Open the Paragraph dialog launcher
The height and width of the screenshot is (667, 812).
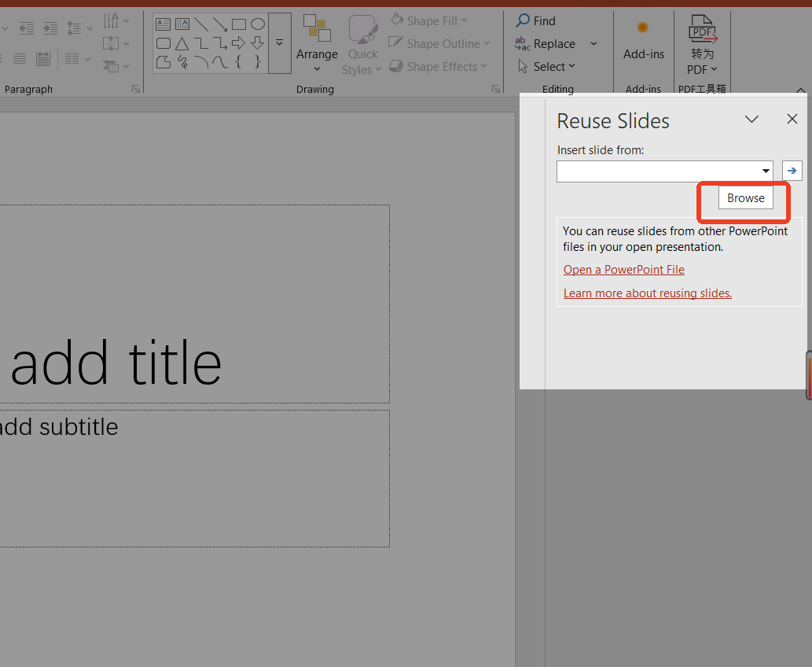(x=135, y=89)
